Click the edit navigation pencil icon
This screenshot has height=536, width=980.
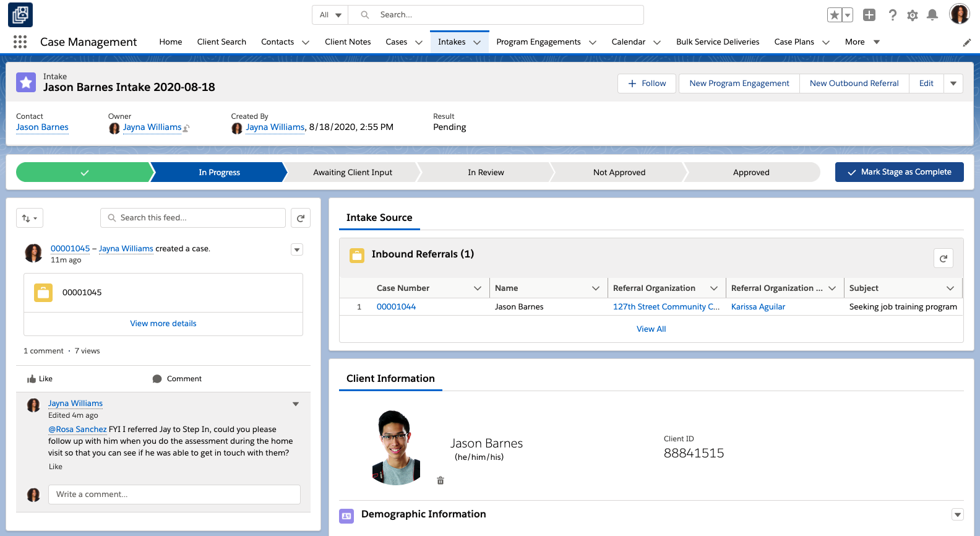coord(966,42)
